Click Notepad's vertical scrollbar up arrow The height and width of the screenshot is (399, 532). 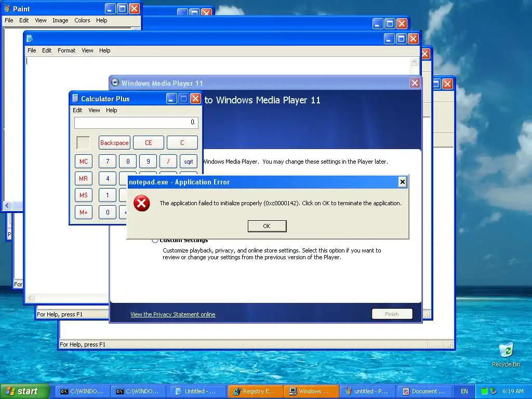coord(414,62)
